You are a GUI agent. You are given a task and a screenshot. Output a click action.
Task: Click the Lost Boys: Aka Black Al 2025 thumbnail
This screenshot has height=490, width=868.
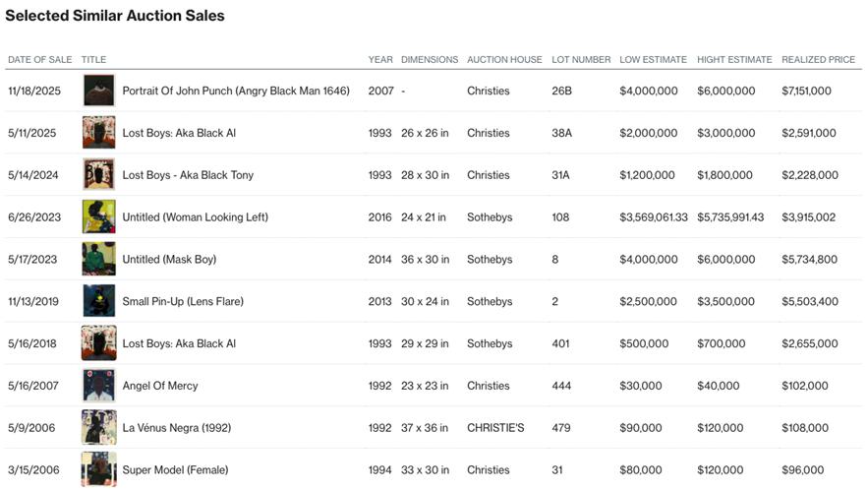click(x=98, y=133)
